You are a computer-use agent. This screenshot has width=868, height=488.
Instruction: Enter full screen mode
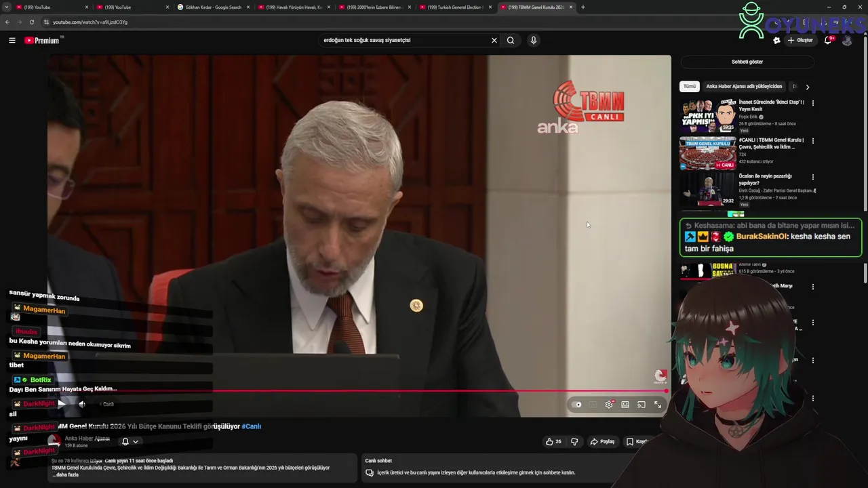pyautogui.click(x=658, y=405)
